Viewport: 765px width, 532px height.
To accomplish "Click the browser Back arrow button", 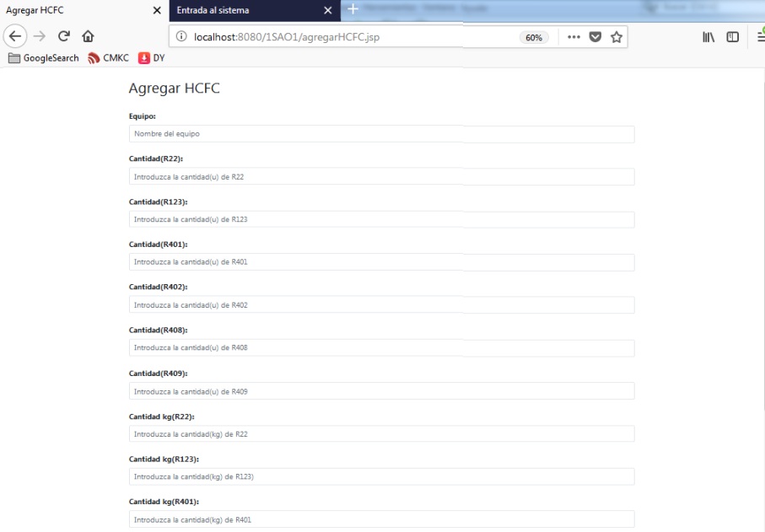I will click(15, 37).
